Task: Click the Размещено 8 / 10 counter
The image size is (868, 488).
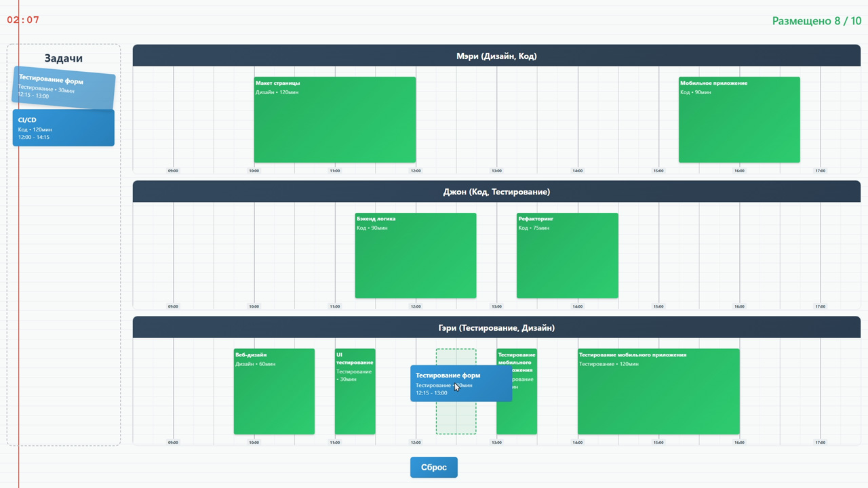Action: (816, 21)
